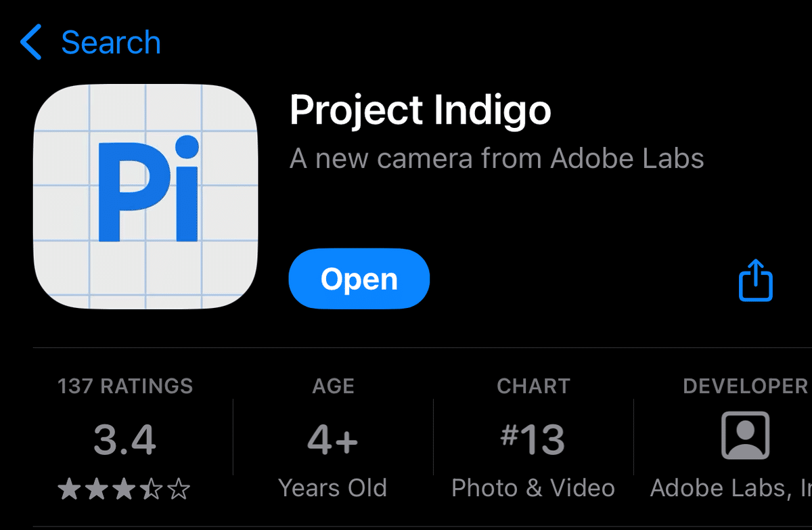Tap the blue arrow-up export icon

[x=754, y=278]
